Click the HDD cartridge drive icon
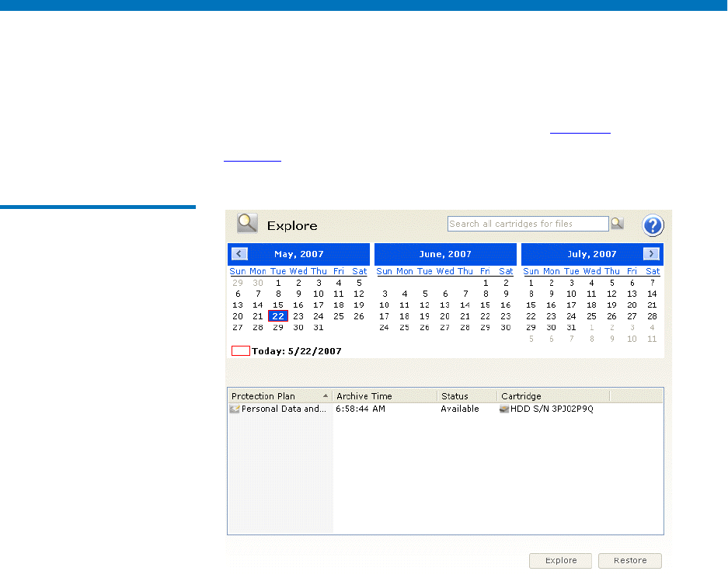728x578 pixels. click(504, 409)
